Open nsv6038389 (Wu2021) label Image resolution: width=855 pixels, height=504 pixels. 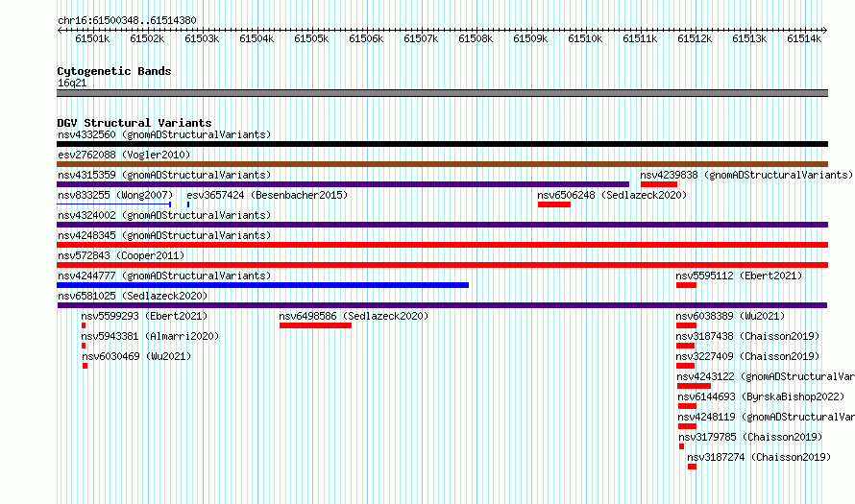730,316
